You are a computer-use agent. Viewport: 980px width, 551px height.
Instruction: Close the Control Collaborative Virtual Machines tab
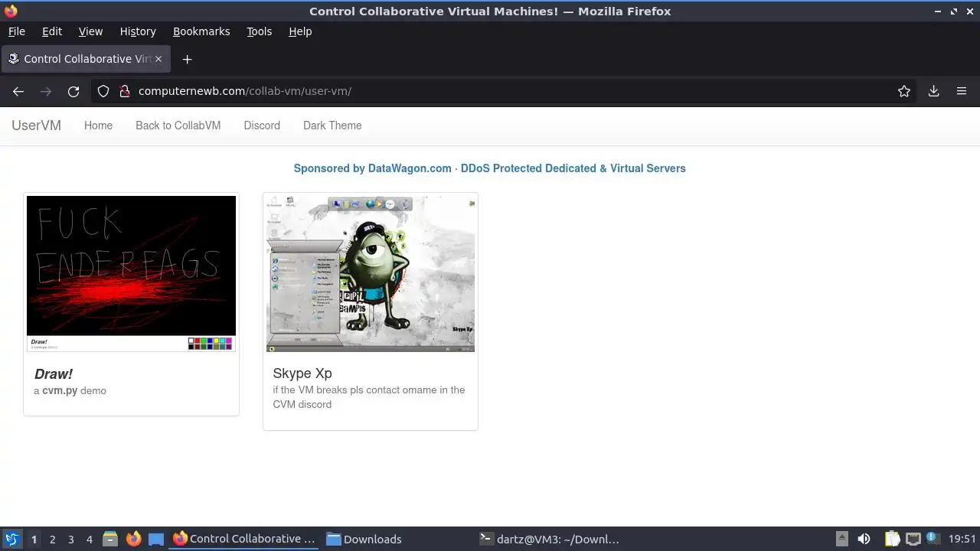(158, 59)
